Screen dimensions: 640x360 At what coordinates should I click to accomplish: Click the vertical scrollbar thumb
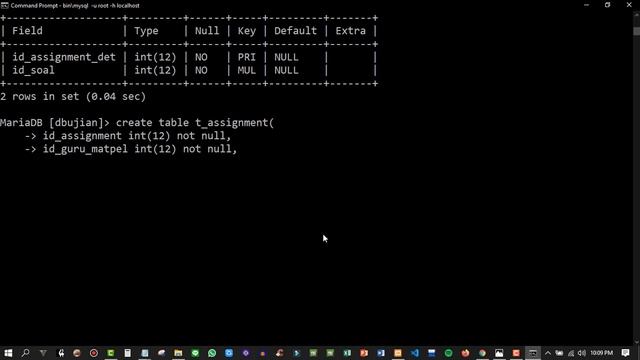pyautogui.click(x=636, y=31)
